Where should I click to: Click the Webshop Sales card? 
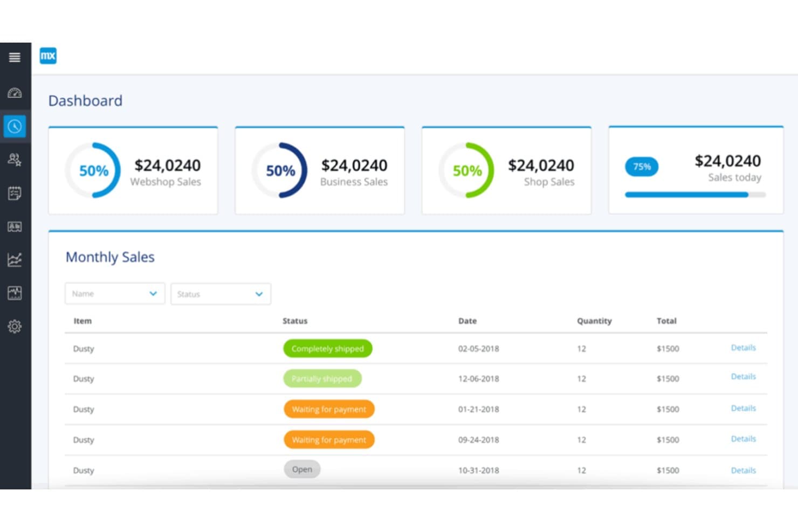[133, 171]
